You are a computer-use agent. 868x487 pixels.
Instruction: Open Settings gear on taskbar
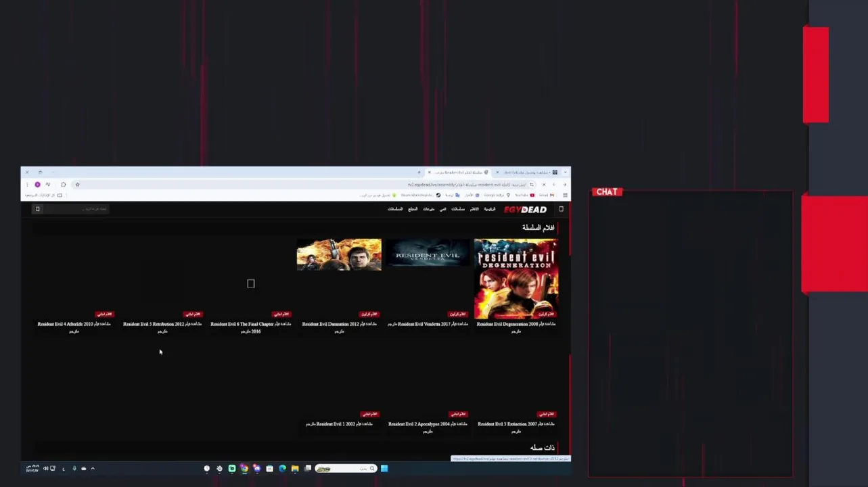219,468
